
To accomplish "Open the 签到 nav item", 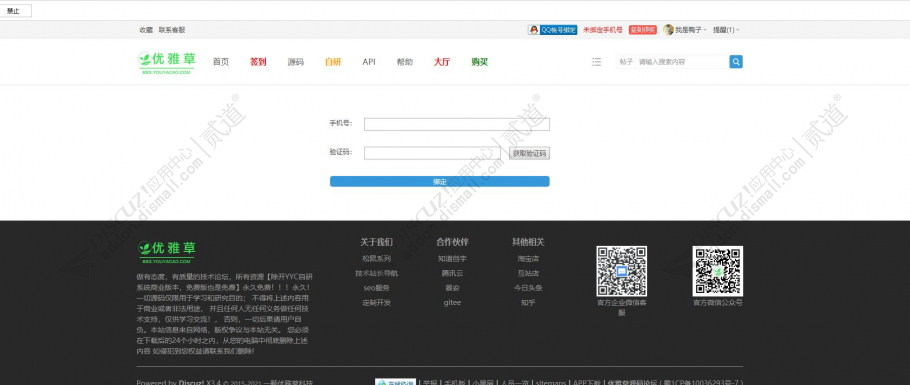I will pyautogui.click(x=258, y=62).
